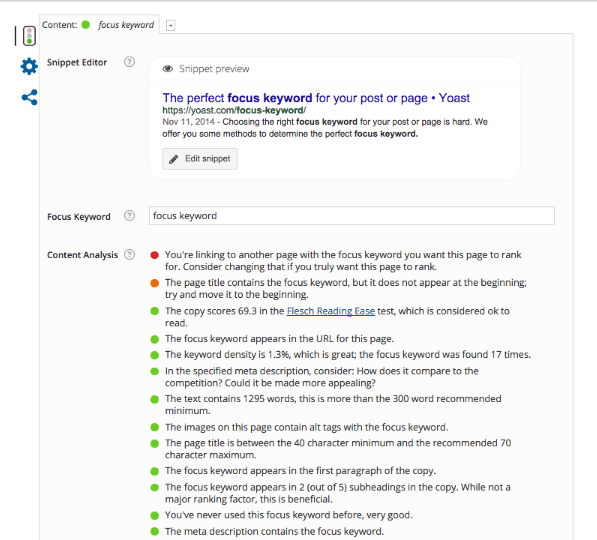The height and width of the screenshot is (540, 597).
Task: Click the '40 character minimum' title length text
Action: (x=338, y=449)
